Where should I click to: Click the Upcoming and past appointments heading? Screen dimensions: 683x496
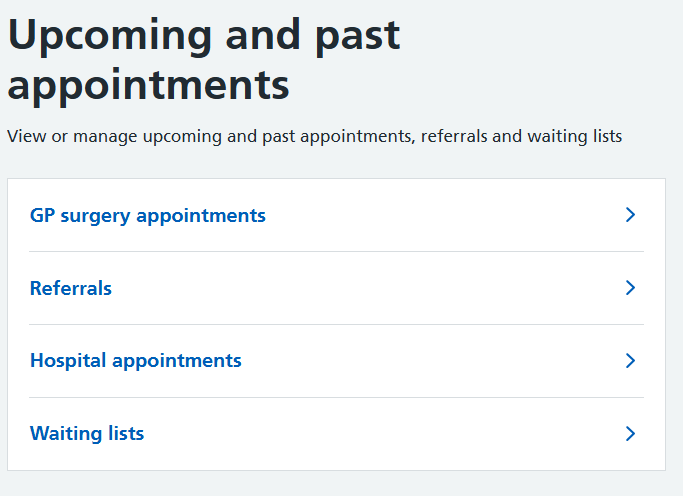tap(204, 60)
